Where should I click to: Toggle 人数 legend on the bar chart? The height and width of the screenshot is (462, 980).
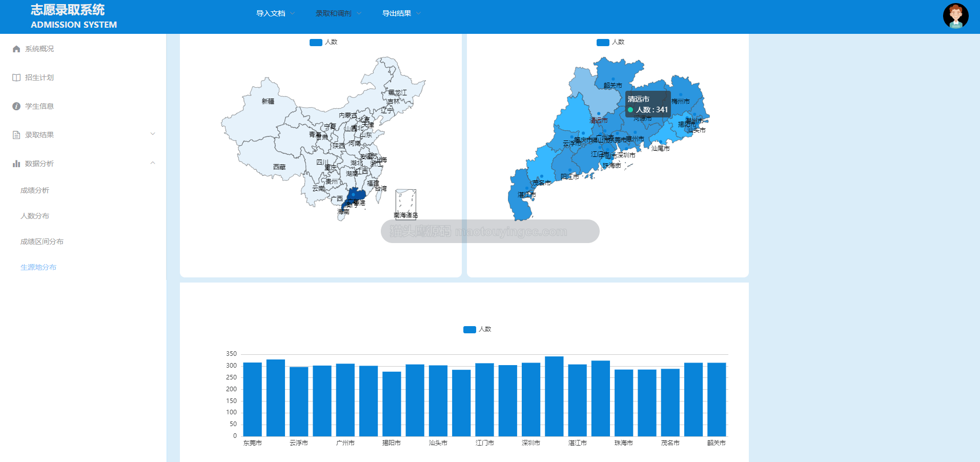pyautogui.click(x=477, y=329)
